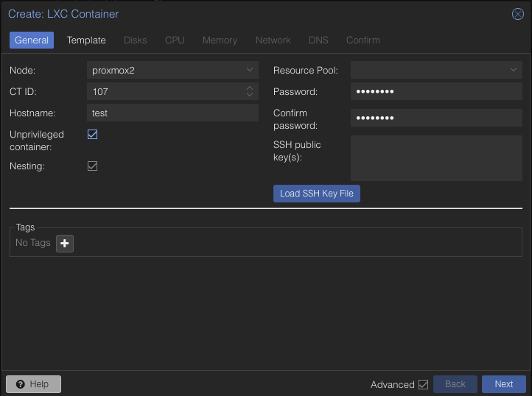Click into the Hostname field containing test
Screen dimensions: 532x396
[x=172, y=113]
